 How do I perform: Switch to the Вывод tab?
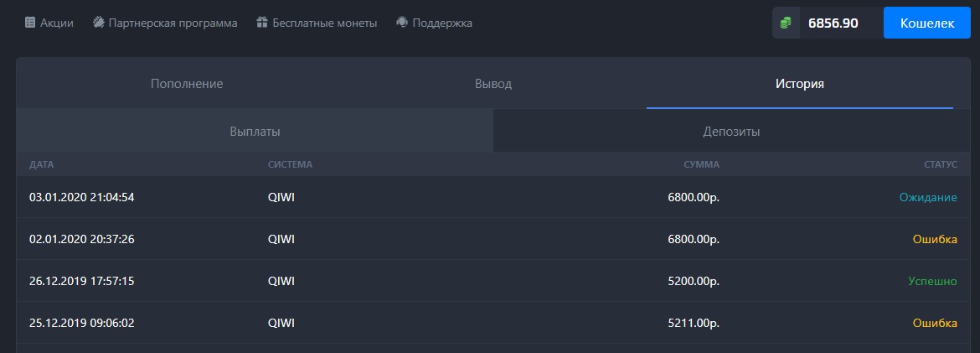click(x=493, y=84)
